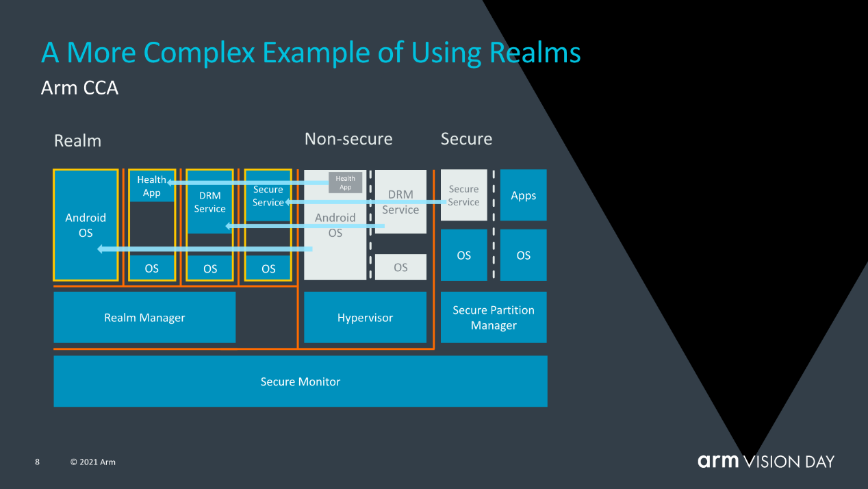Screen dimensions: 868x489
Task: Click the OS box beneath the Realm Health App
Action: [151, 268]
